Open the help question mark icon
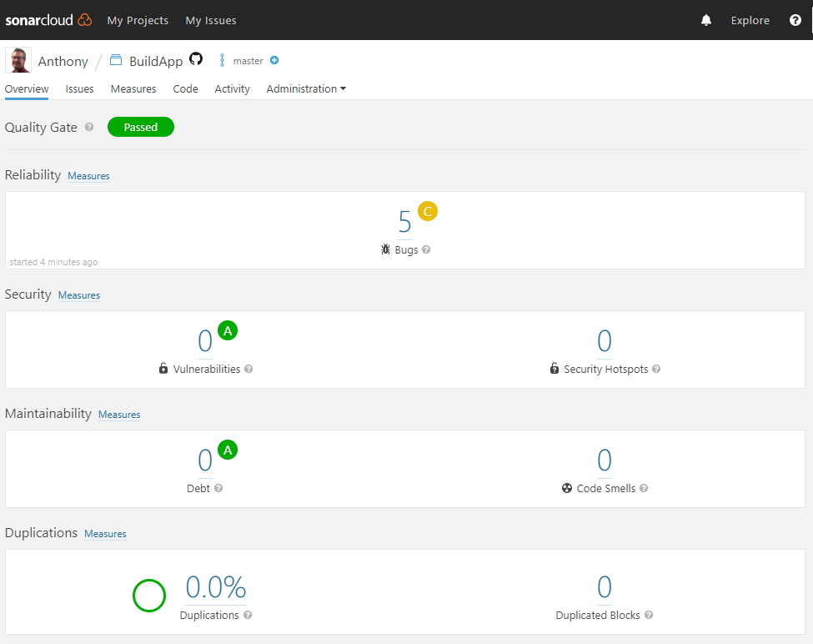The height and width of the screenshot is (644, 813). pyautogui.click(x=795, y=20)
